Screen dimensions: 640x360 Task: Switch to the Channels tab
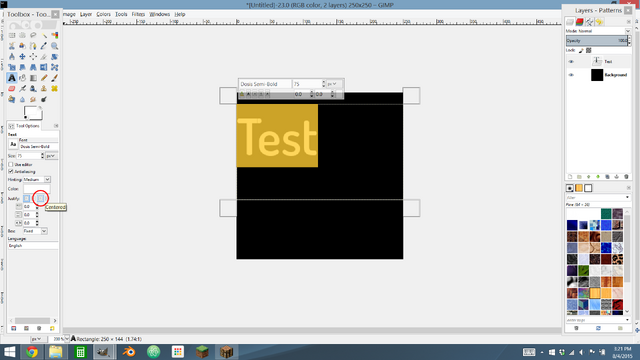(x=580, y=22)
